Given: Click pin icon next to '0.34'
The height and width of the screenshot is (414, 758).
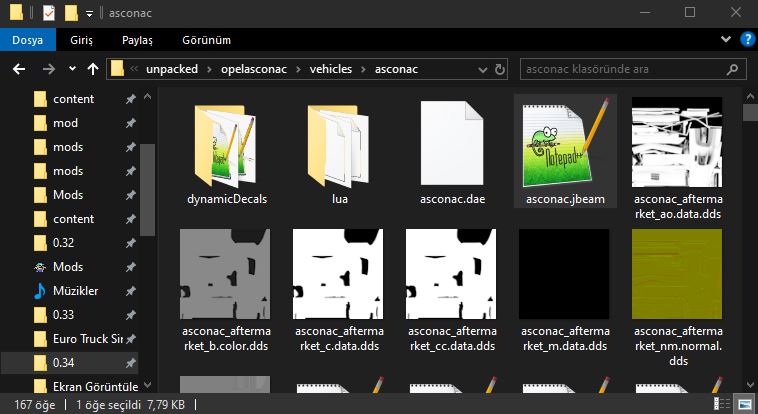Looking at the screenshot, I should coord(131,363).
